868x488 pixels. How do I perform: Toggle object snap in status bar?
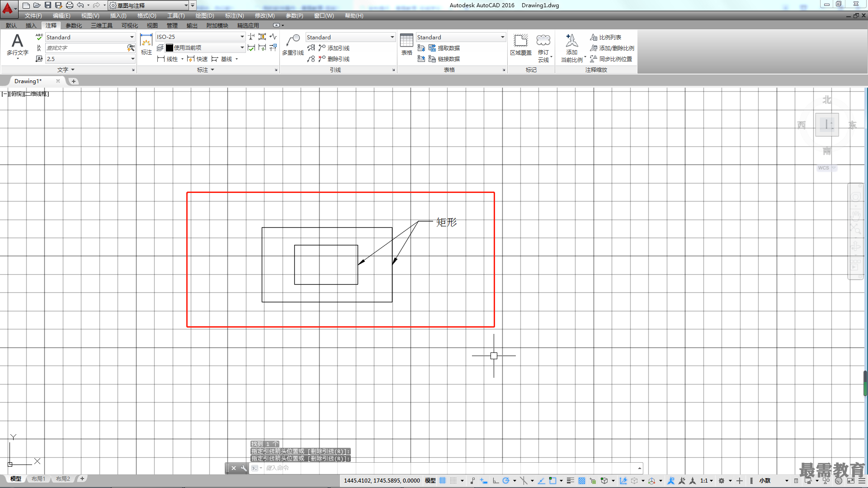552,480
